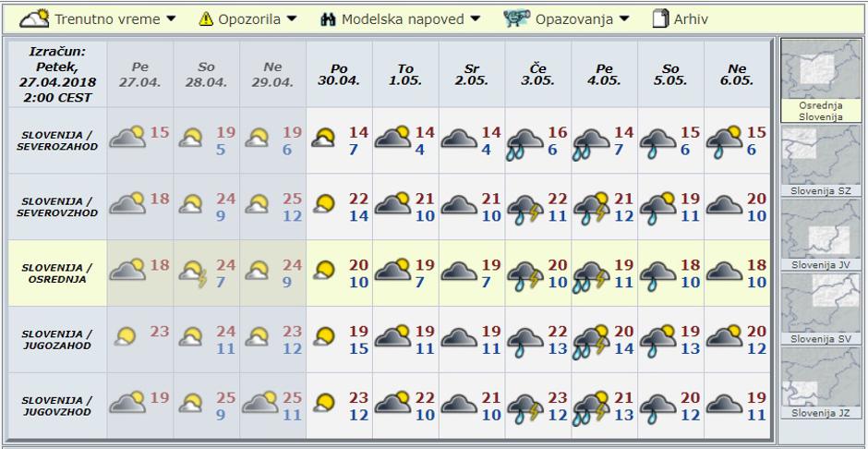
Task: Click the binoculars icon beside Modelska napoved
Action: point(328,18)
